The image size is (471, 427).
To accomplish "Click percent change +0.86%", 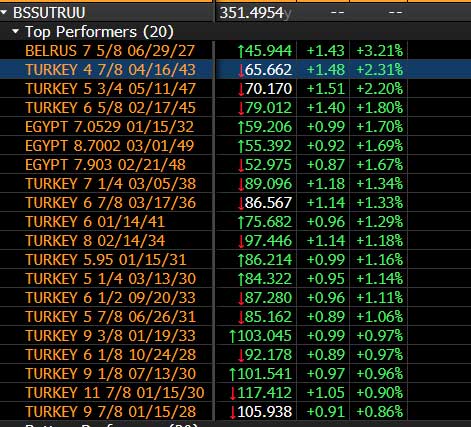I will [379, 412].
